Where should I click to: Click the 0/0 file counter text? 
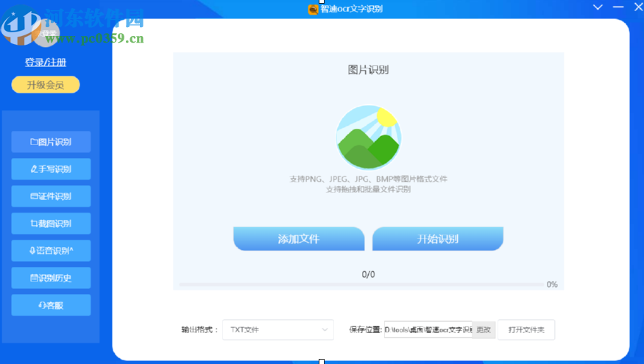369,274
